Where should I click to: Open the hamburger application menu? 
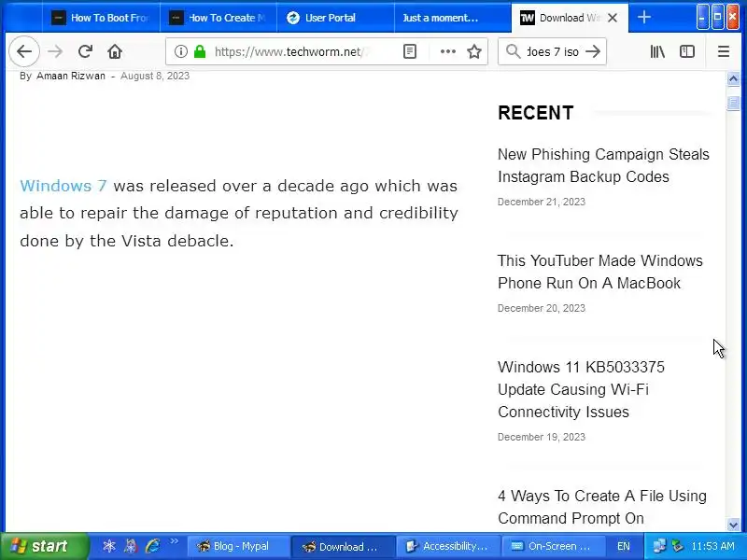[x=723, y=51]
